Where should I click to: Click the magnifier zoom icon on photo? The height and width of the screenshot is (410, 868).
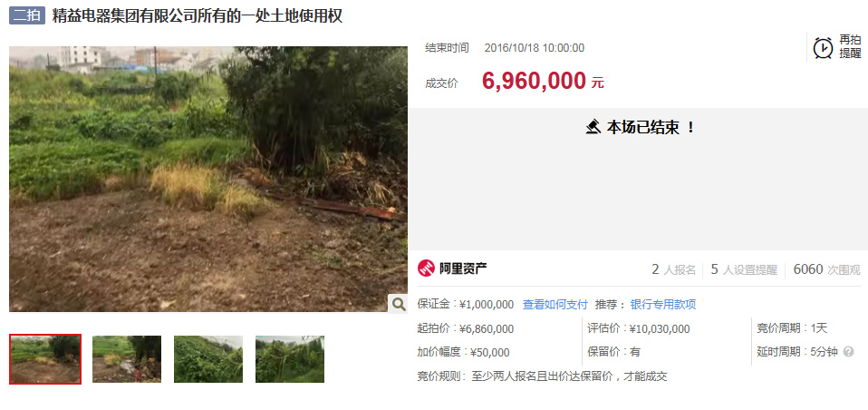pyautogui.click(x=398, y=304)
